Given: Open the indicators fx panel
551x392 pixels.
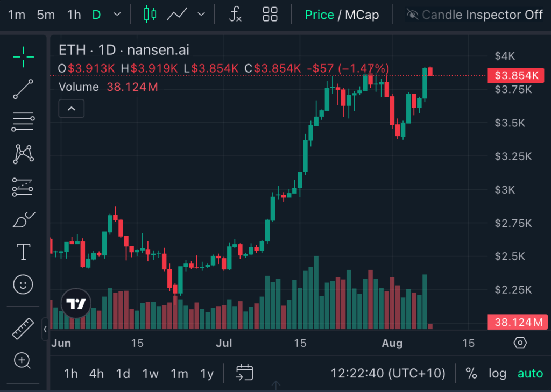Looking at the screenshot, I should tap(235, 15).
